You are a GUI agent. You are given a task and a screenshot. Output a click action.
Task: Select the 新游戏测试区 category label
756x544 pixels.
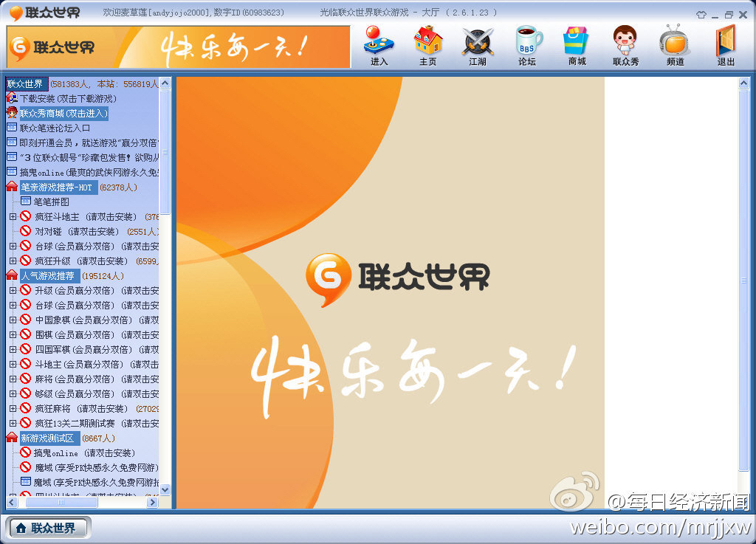point(49,438)
